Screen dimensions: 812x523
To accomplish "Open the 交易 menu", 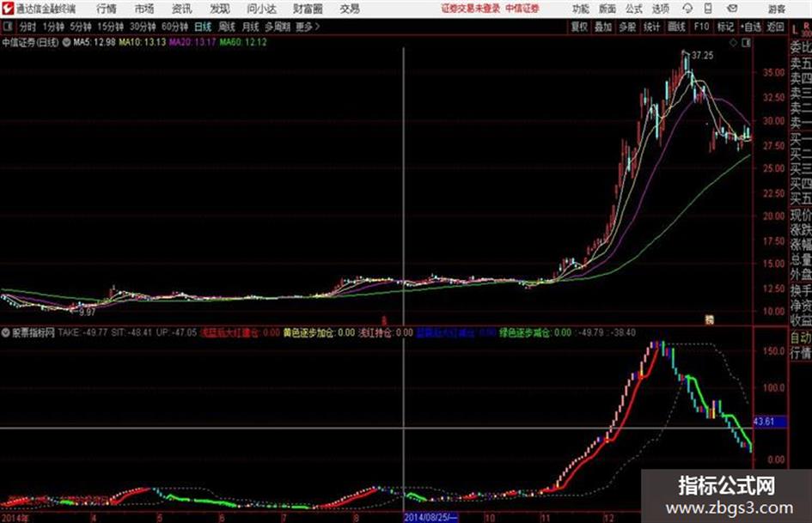I will [350, 9].
